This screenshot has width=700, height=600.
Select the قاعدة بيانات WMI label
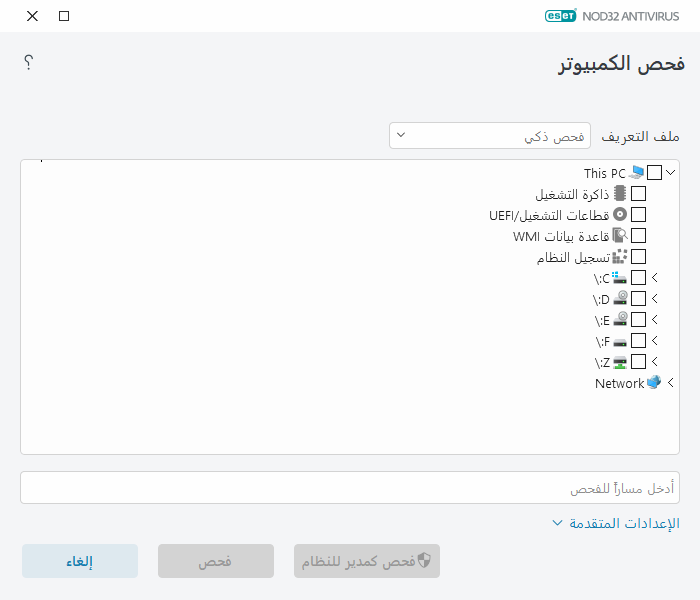click(x=561, y=236)
